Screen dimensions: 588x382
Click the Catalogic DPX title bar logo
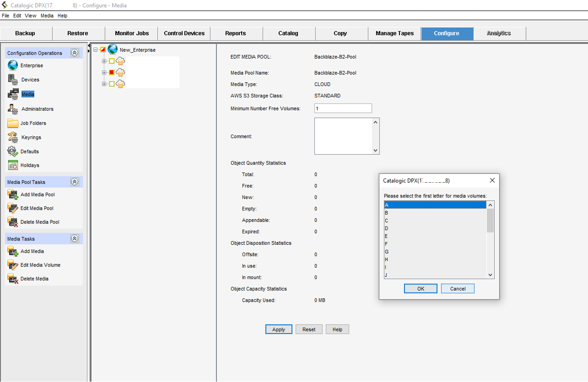point(5,5)
